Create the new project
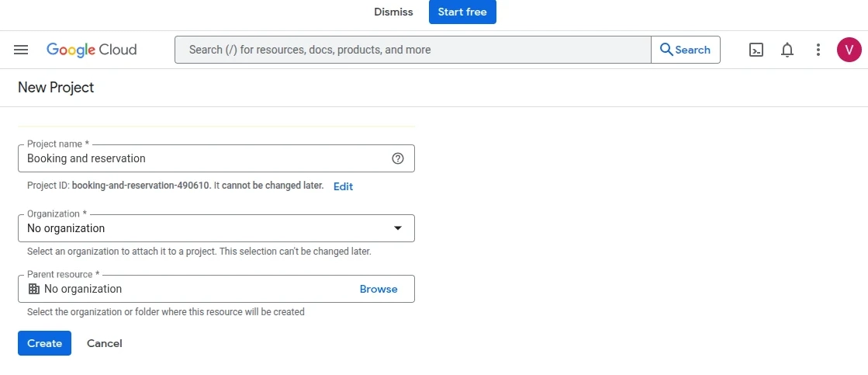Image resolution: width=868 pixels, height=375 pixels. 44,343
